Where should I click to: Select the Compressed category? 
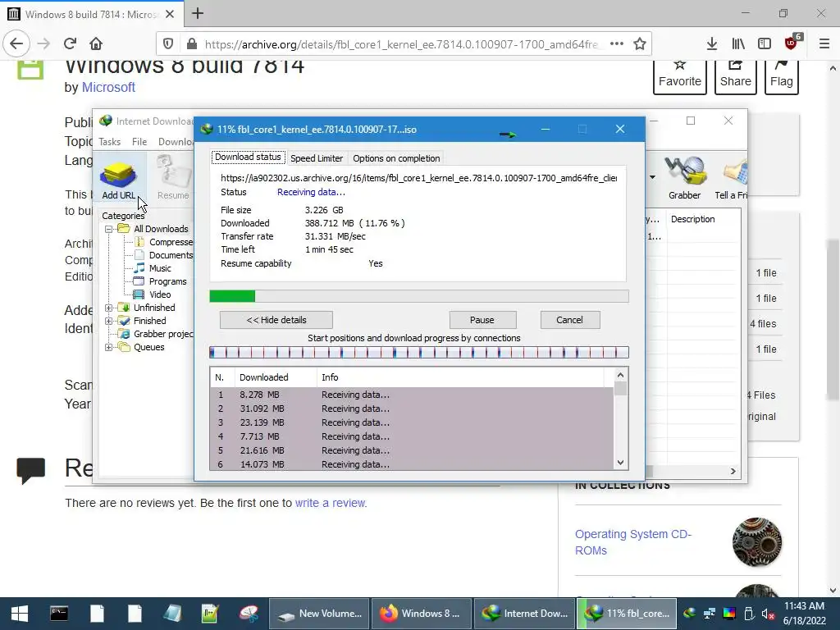tap(171, 242)
